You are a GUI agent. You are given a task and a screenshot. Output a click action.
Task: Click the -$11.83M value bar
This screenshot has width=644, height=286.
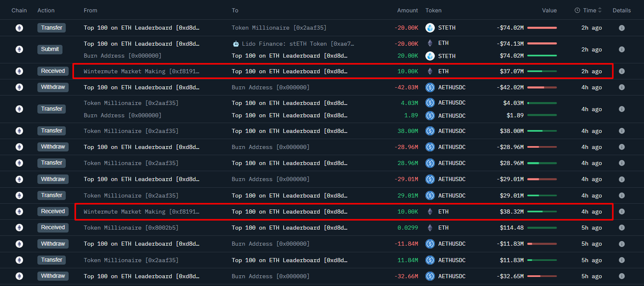coord(542,244)
